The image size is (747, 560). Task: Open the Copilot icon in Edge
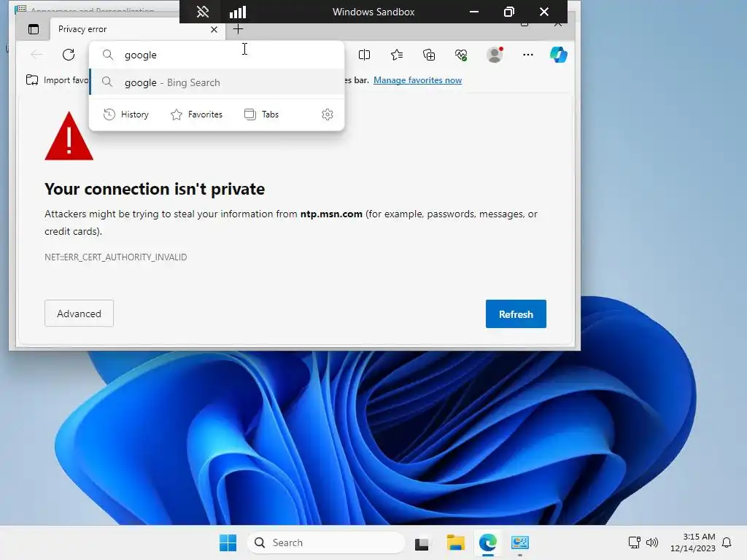[558, 55]
